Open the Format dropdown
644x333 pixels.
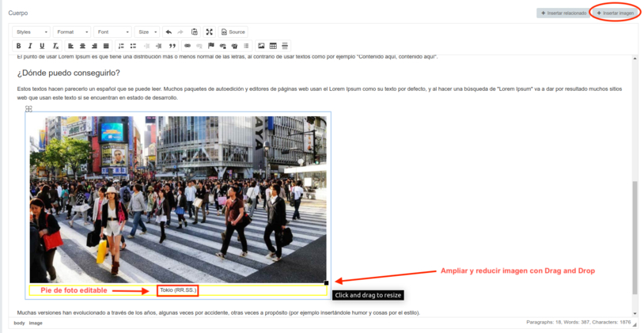[x=72, y=32]
